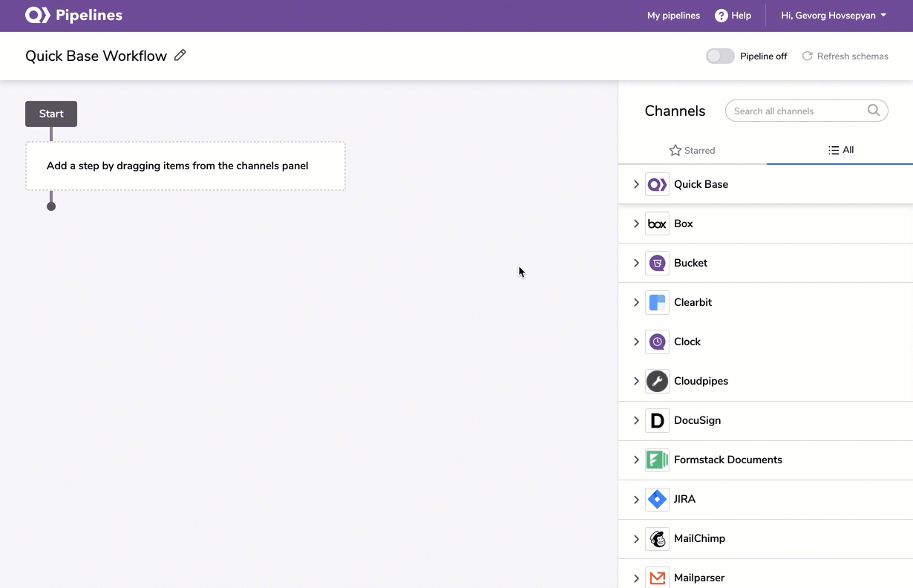Expand the Formstack Documents chevron
This screenshot has width=913, height=588.
coord(636,460)
